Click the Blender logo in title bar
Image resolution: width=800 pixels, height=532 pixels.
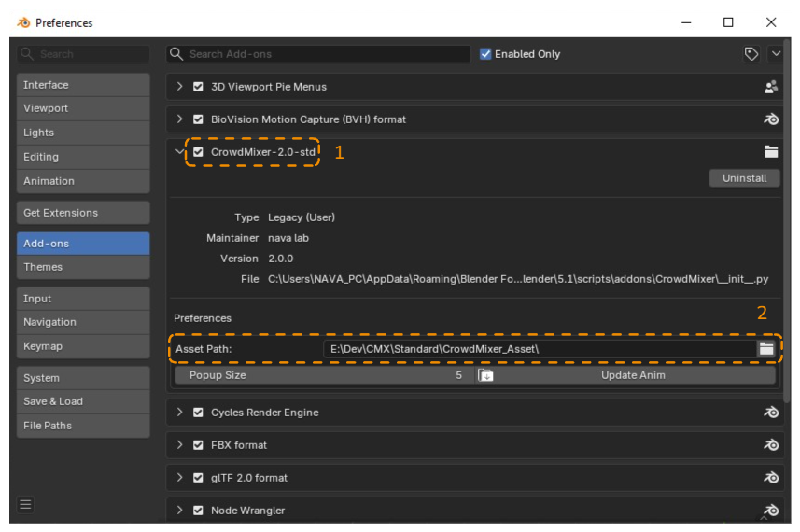pos(23,22)
